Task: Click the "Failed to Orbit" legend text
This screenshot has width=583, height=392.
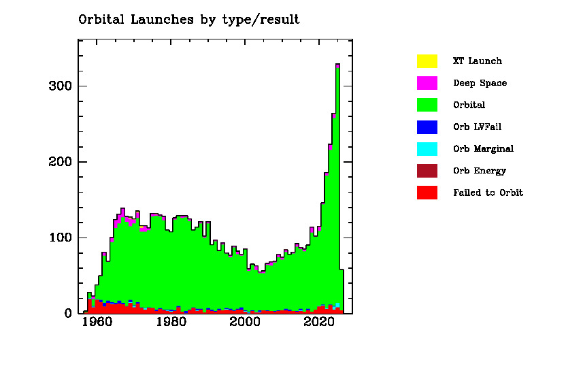Action: (x=488, y=193)
